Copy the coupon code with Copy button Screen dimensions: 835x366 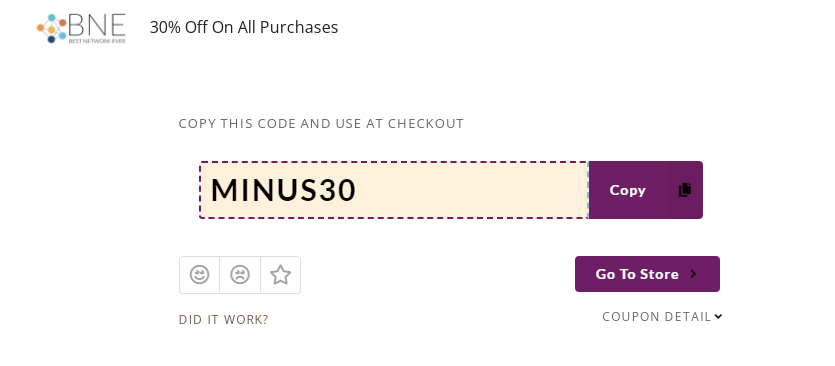tap(645, 190)
